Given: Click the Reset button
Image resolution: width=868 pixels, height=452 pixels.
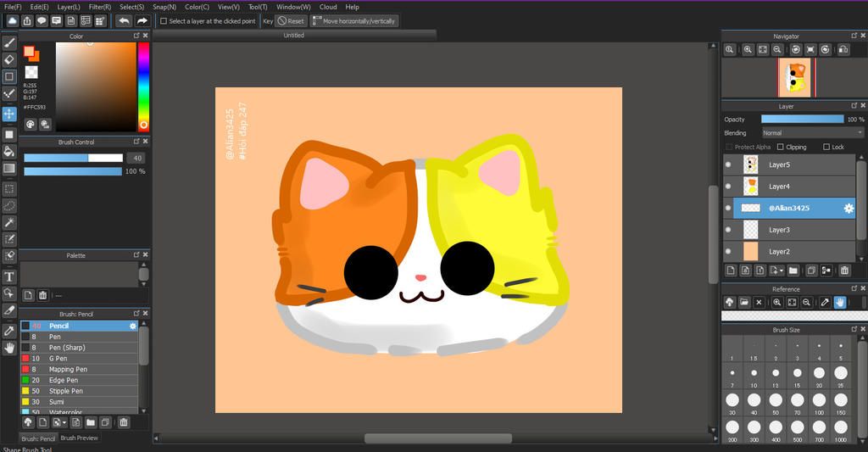Looking at the screenshot, I should (x=291, y=21).
